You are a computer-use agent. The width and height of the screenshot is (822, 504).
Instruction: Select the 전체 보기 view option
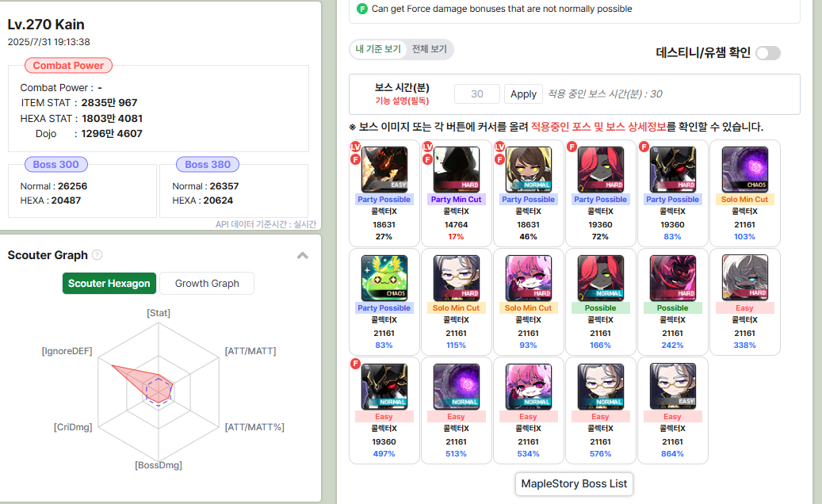(x=429, y=49)
